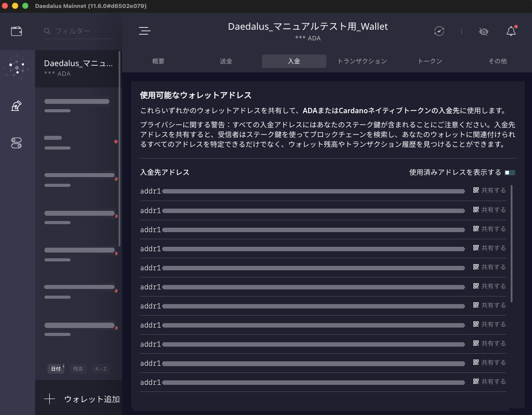Switch to the 概要 tab
The height and width of the screenshot is (415, 532).
pos(159,61)
